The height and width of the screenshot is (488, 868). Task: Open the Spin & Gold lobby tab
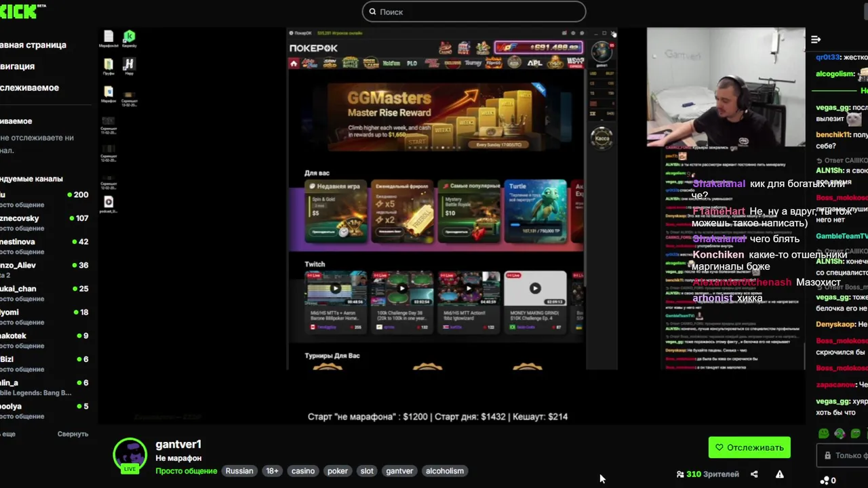[x=330, y=63]
